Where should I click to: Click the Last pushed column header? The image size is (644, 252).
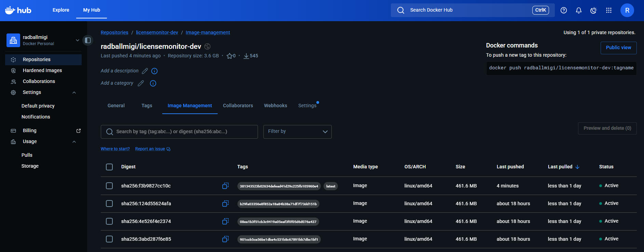point(510,167)
